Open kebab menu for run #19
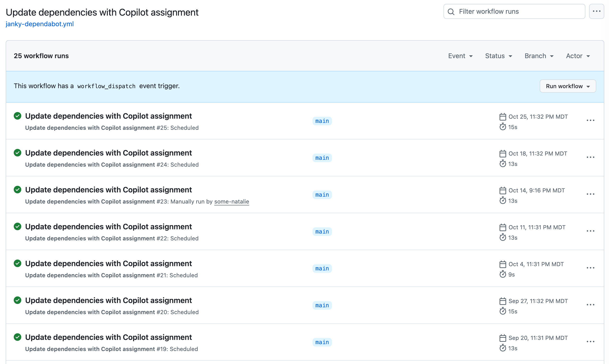609x364 pixels. pyautogui.click(x=590, y=342)
